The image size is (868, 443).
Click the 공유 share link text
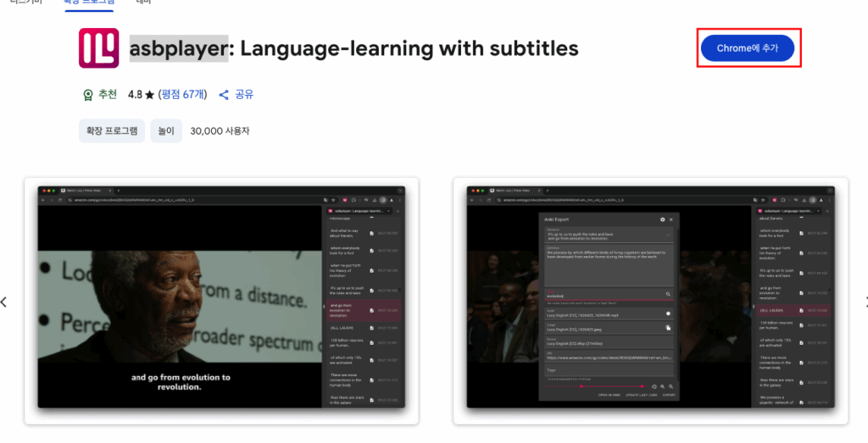point(244,95)
